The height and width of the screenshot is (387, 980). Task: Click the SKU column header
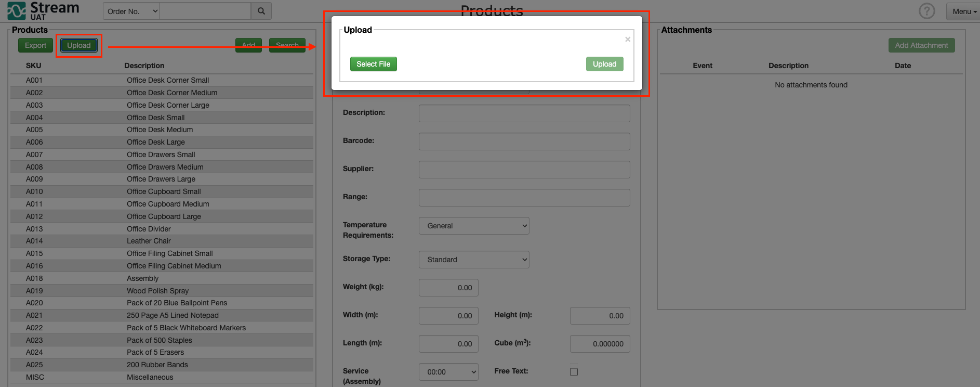coord(34,66)
